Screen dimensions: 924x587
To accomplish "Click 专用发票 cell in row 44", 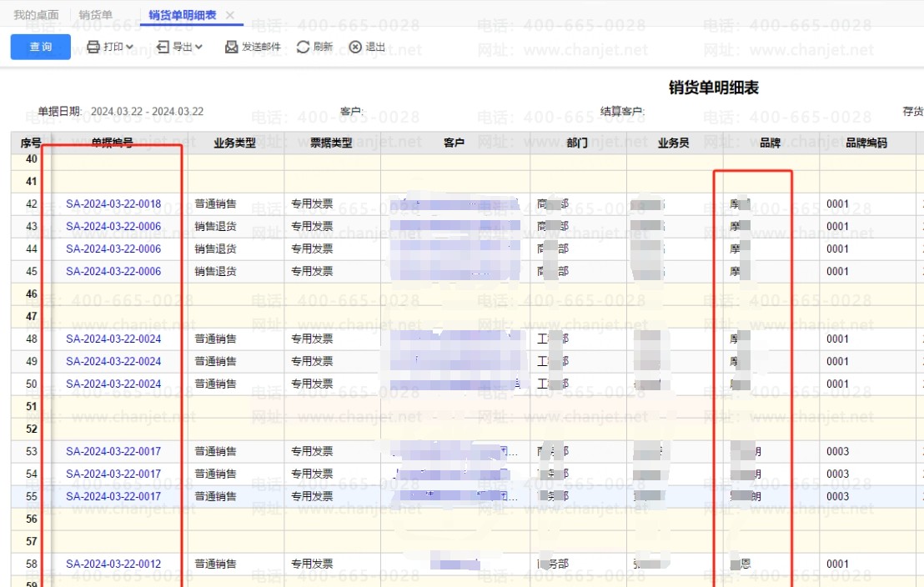I will click(x=313, y=248).
